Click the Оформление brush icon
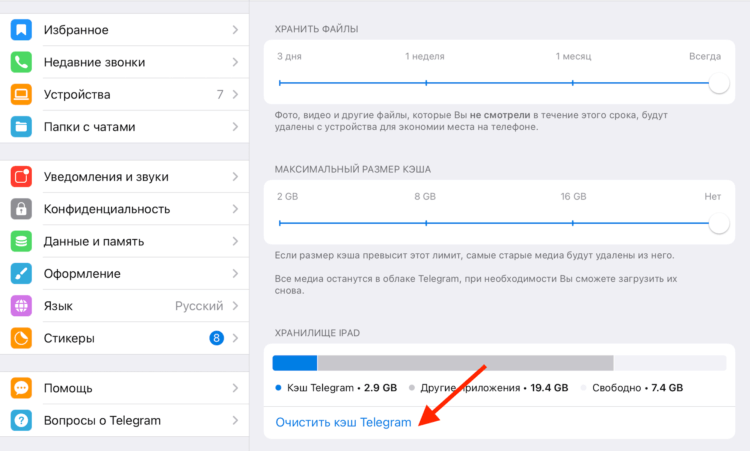The image size is (750, 451). click(21, 273)
